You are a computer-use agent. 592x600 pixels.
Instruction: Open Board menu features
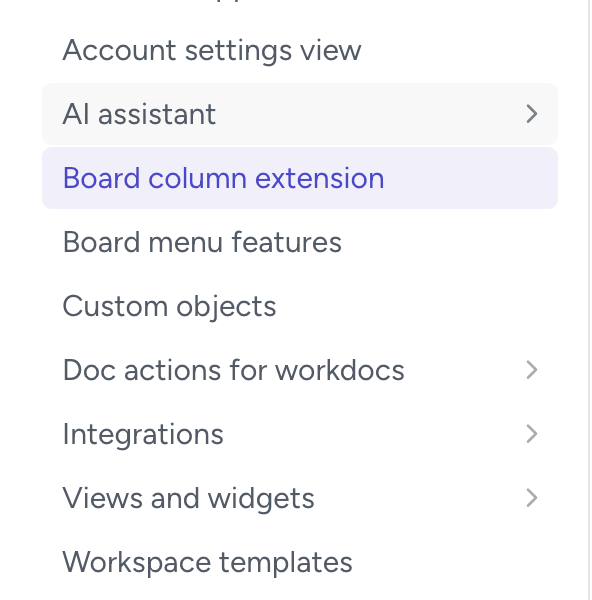pyautogui.click(x=202, y=242)
